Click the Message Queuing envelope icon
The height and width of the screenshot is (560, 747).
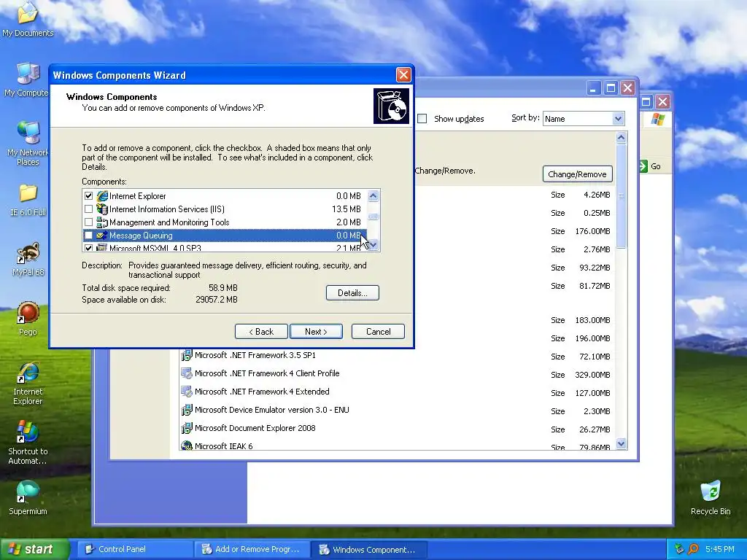pos(102,236)
